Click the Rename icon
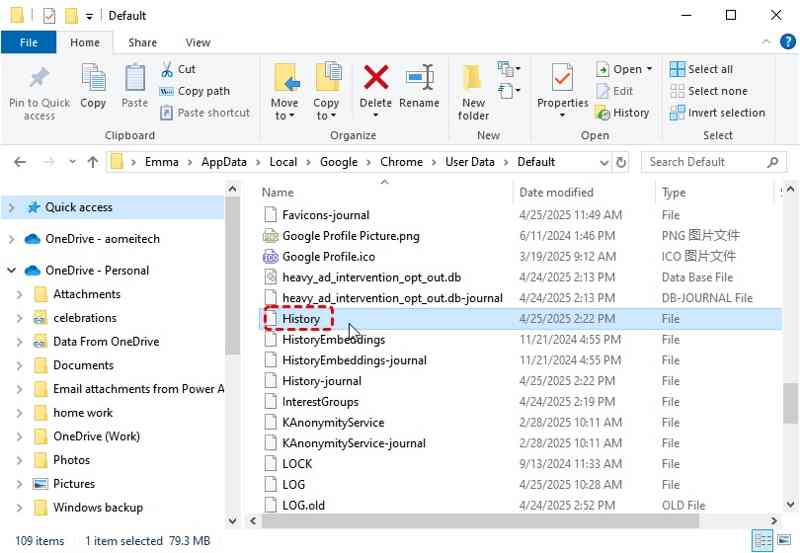The image size is (800, 553). point(419,78)
